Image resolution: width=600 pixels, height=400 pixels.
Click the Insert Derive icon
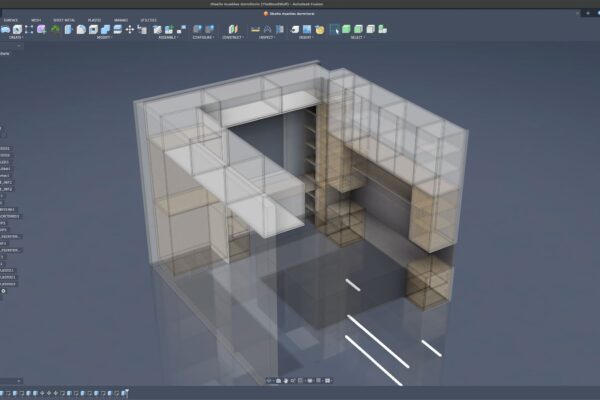tap(295, 29)
